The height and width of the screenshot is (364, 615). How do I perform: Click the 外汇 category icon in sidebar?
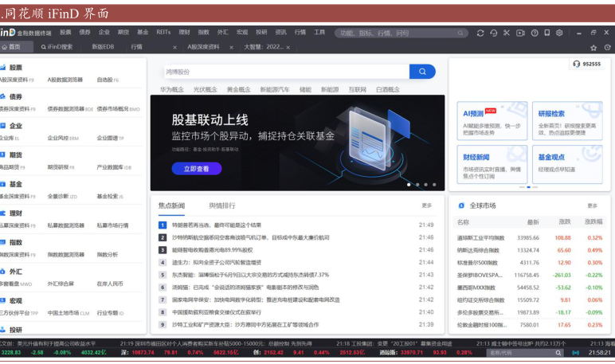(x=4, y=272)
